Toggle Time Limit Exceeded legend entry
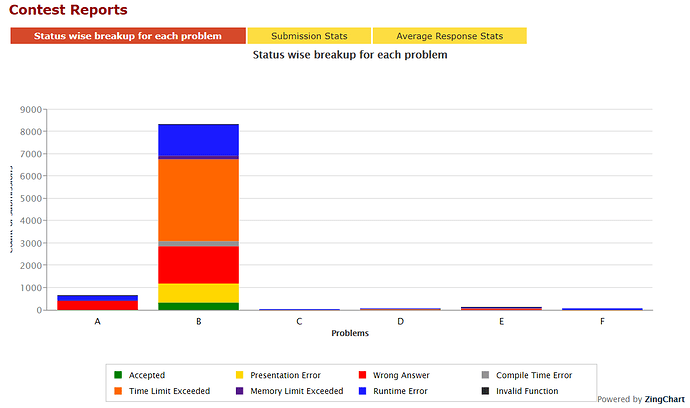690x408 pixels. click(x=162, y=391)
